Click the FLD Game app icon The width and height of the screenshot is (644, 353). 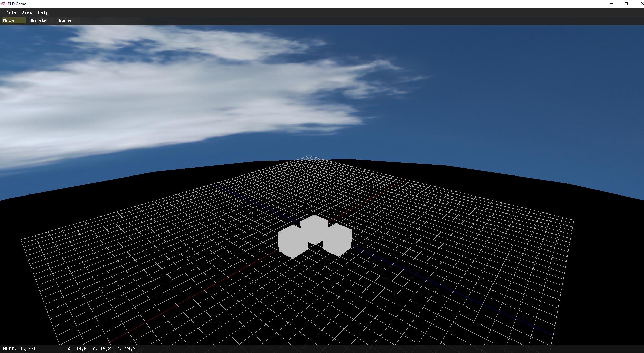point(3,4)
